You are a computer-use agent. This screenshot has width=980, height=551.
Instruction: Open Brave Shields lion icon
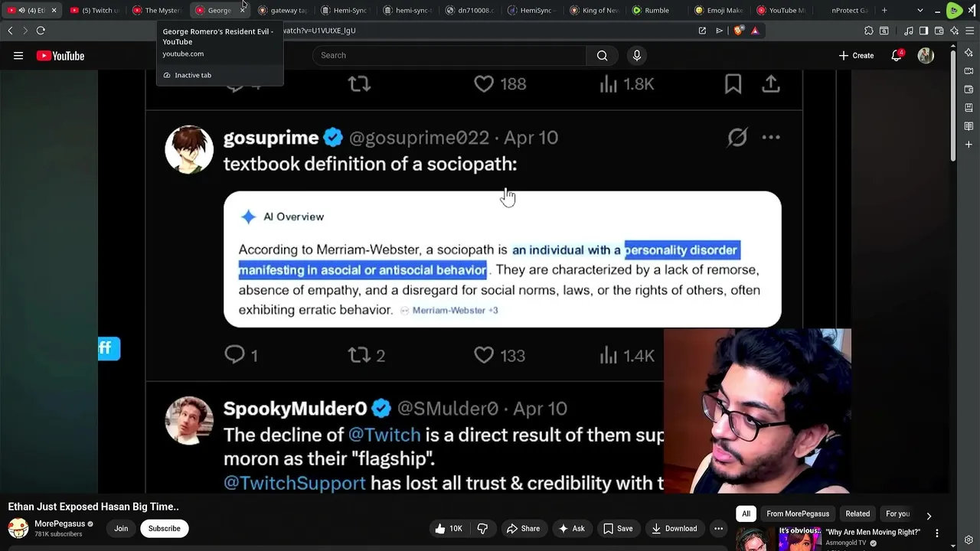[x=738, y=31]
